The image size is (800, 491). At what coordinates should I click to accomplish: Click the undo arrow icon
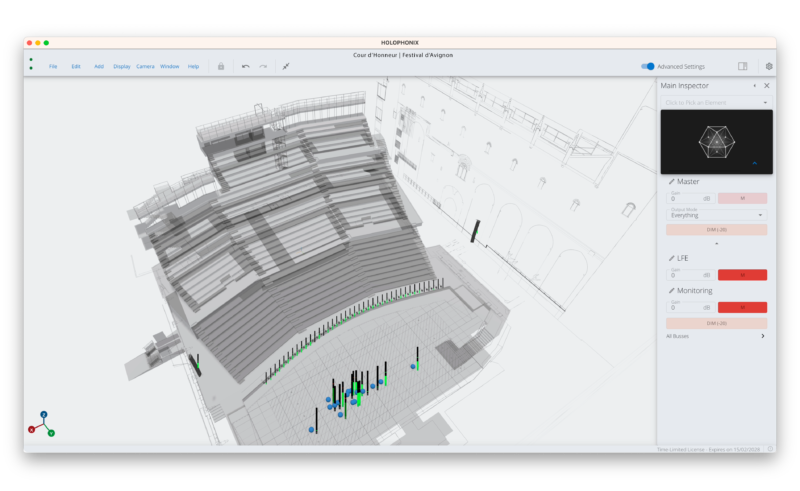pos(246,66)
